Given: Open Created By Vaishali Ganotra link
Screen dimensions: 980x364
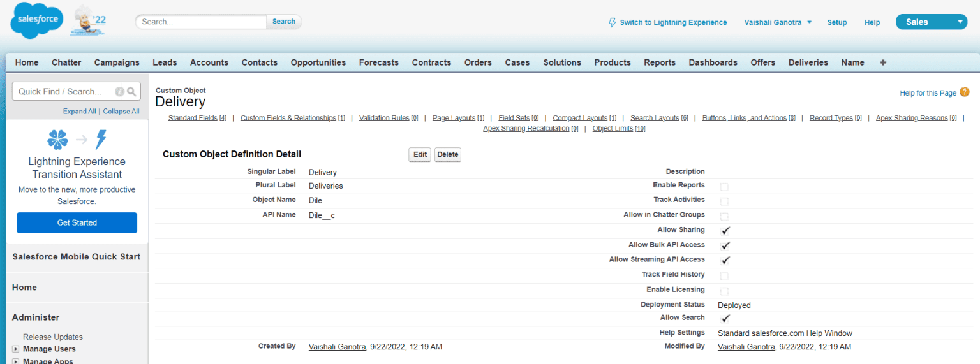Looking at the screenshot, I should click(x=338, y=347).
